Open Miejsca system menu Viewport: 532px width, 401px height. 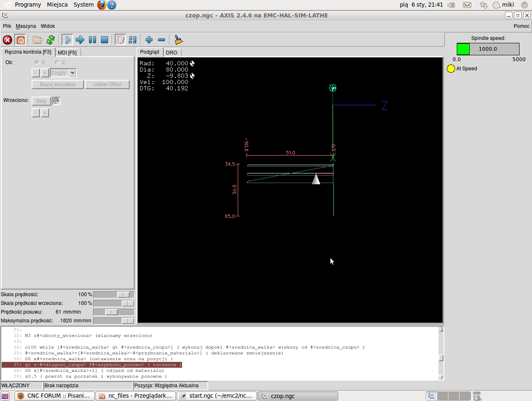pos(57,5)
